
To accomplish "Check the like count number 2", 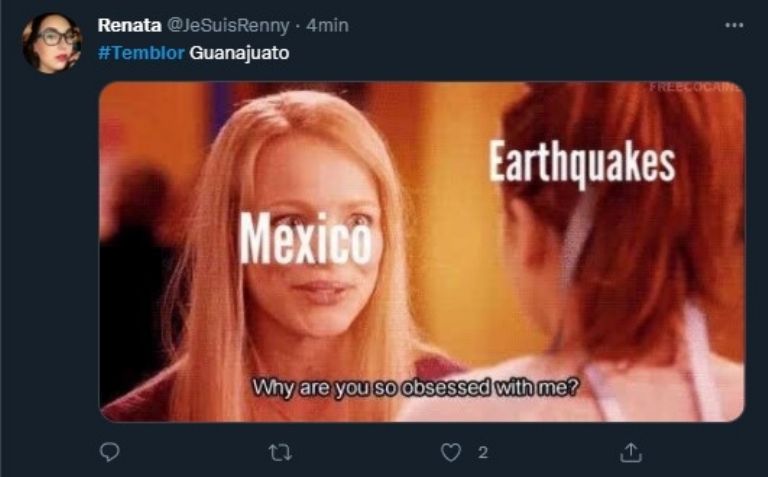I will [483, 453].
